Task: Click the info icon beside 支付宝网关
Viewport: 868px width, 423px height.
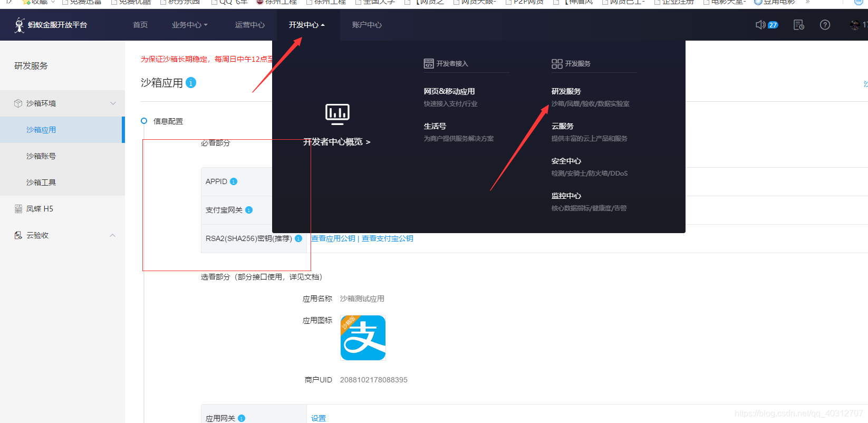Action: (x=249, y=210)
